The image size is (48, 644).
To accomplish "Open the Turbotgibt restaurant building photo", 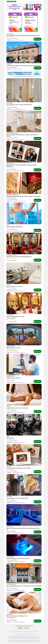I will (x=24, y=52).
